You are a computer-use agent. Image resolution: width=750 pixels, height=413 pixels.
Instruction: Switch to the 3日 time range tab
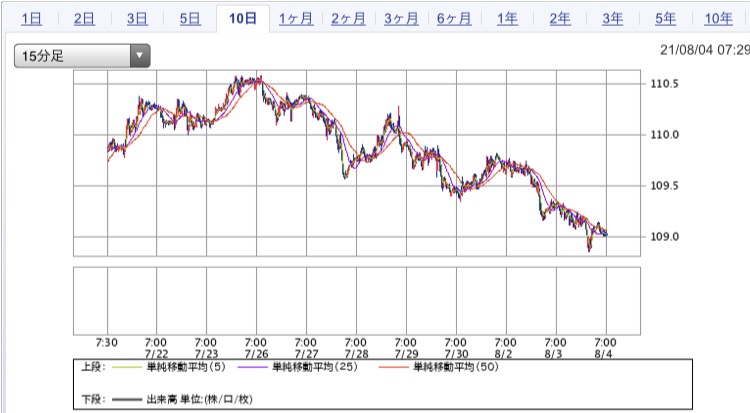click(x=137, y=19)
